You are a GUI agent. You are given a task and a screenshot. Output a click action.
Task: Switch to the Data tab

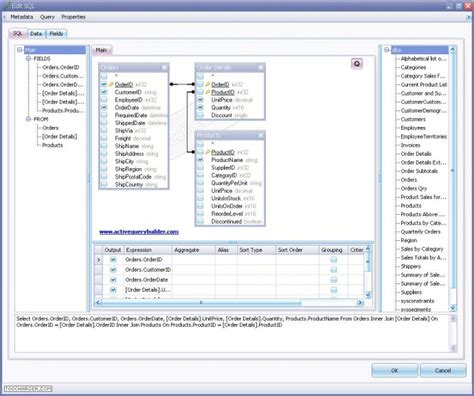click(x=36, y=34)
